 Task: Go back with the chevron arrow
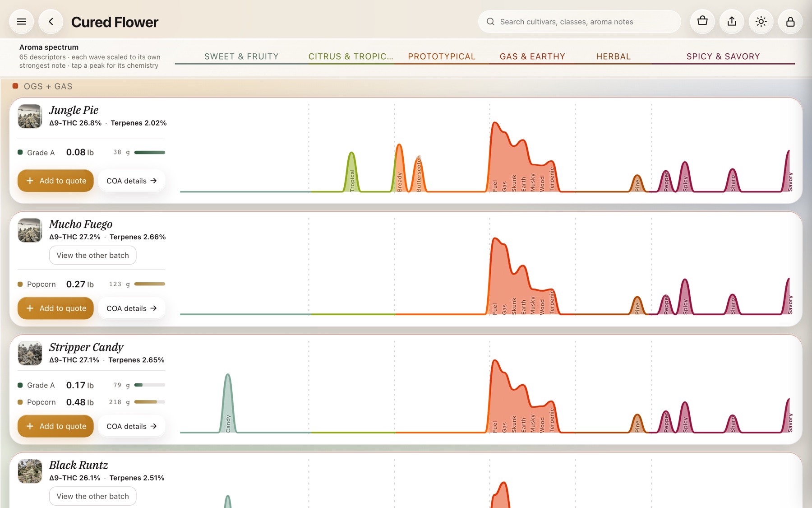(51, 22)
